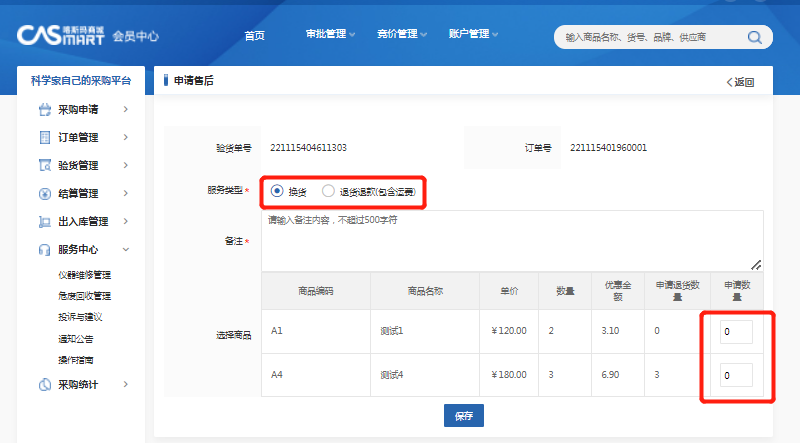This screenshot has width=800, height=443.
Task: Click the 服务中心 headset icon
Action: tap(44, 249)
